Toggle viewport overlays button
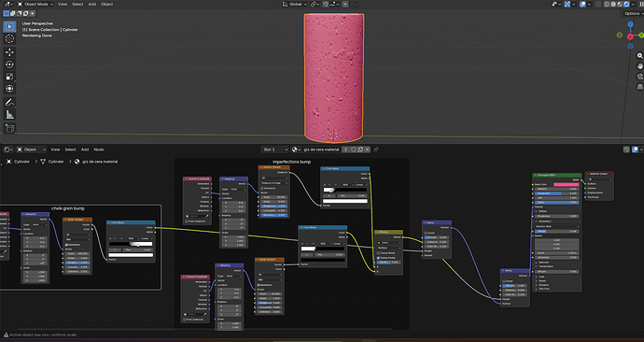This screenshot has height=342, width=644. 582,4
